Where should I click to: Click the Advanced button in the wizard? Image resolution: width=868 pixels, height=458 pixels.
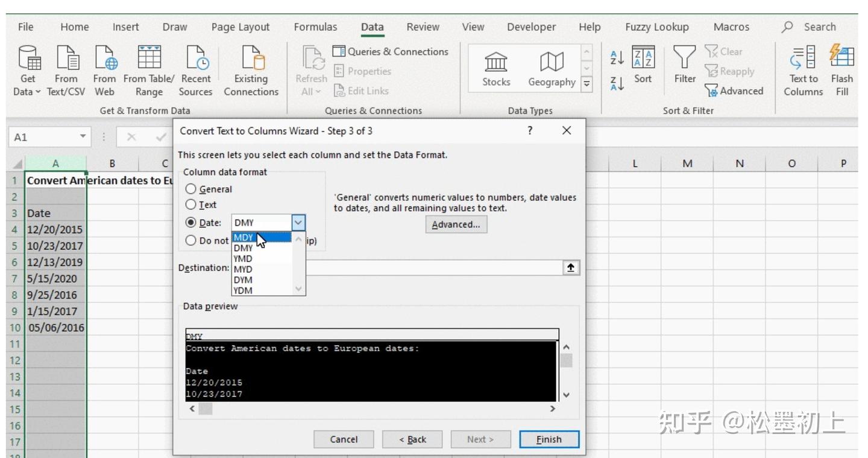[456, 224]
